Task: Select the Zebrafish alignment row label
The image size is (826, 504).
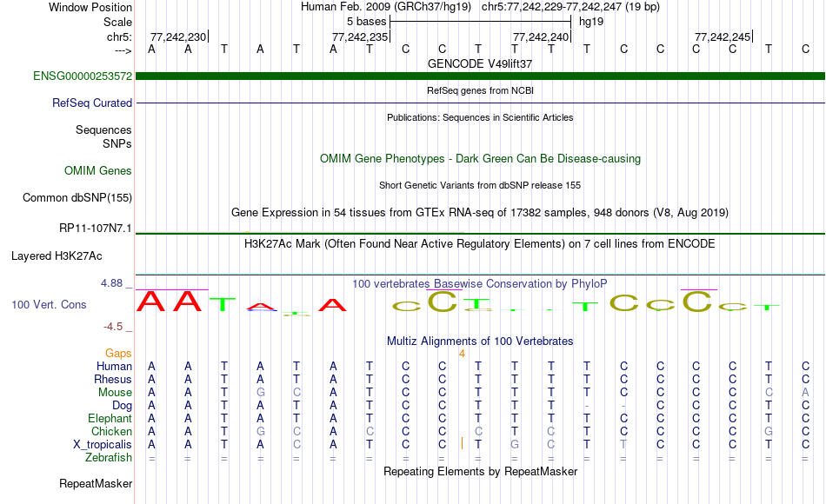Action: [109, 457]
